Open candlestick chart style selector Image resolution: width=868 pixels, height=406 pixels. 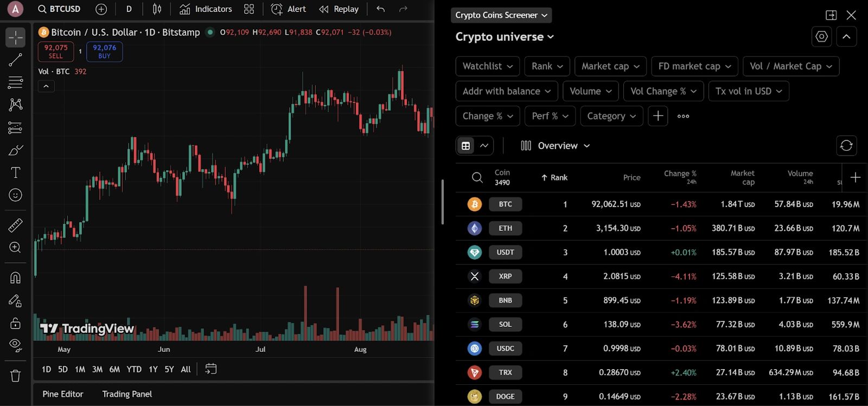[x=157, y=9]
